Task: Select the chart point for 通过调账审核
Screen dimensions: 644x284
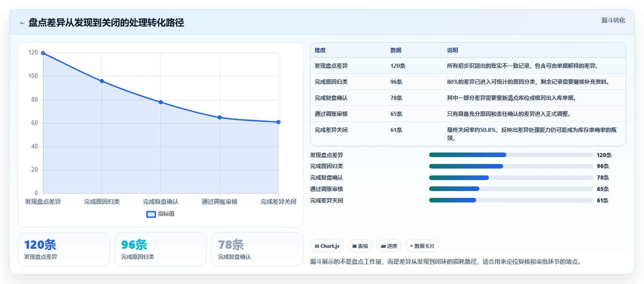Action: pyautogui.click(x=220, y=117)
